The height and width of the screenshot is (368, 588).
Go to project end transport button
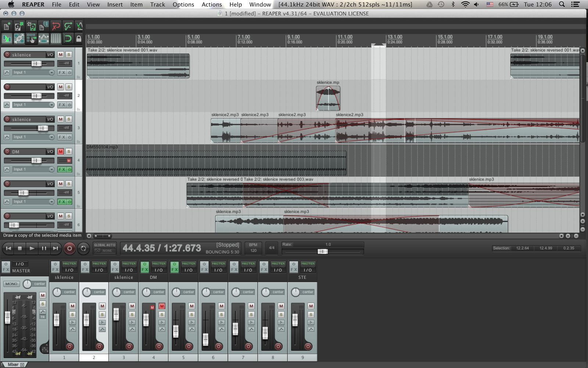tap(55, 248)
